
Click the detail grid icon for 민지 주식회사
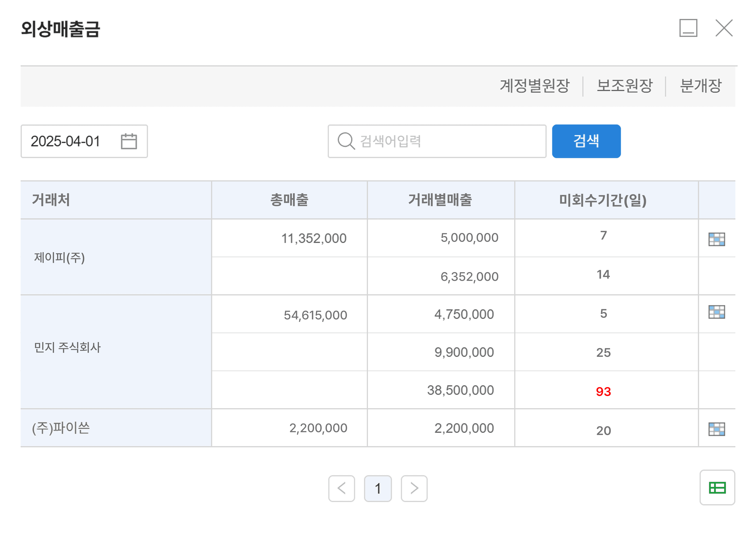pos(716,312)
